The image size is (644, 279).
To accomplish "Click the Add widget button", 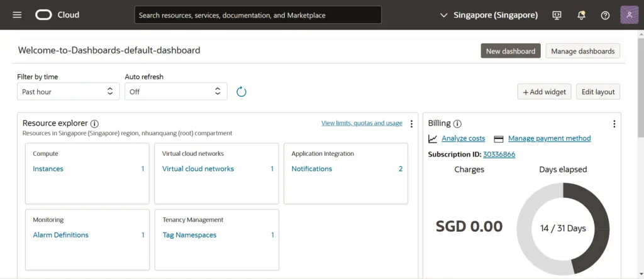I will click(544, 92).
